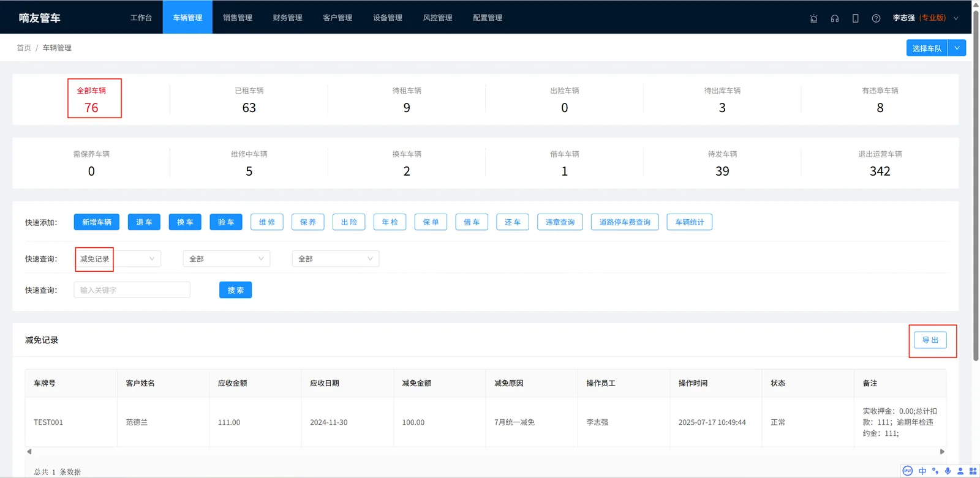
Task: Open the mobile phone icon in header
Action: click(x=855, y=18)
